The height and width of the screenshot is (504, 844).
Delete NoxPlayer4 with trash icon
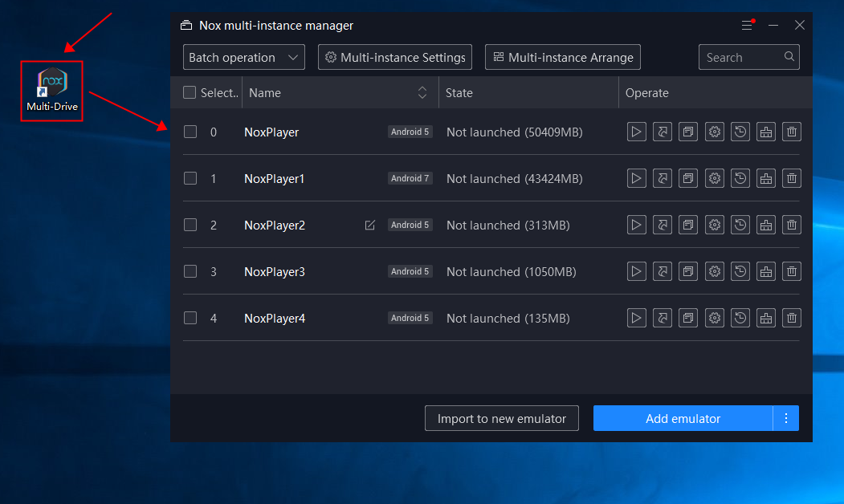coord(792,318)
